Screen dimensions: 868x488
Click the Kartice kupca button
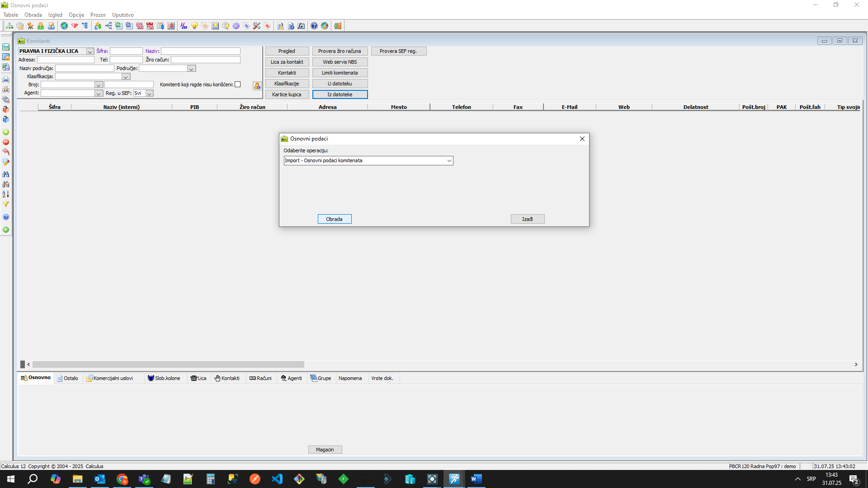pyautogui.click(x=287, y=95)
